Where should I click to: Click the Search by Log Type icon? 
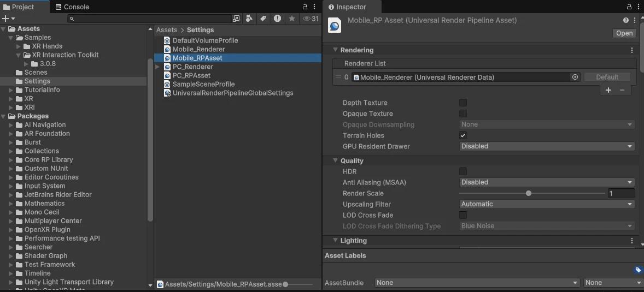pos(277,19)
